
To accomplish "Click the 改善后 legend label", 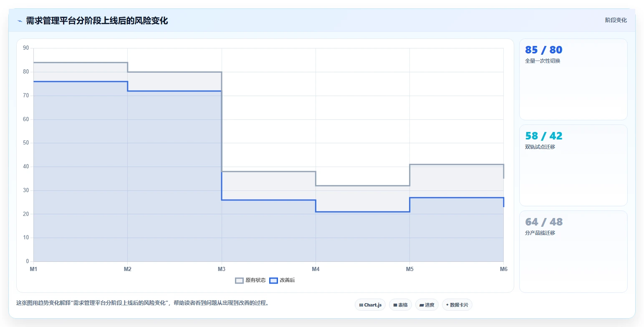I will coord(287,281).
